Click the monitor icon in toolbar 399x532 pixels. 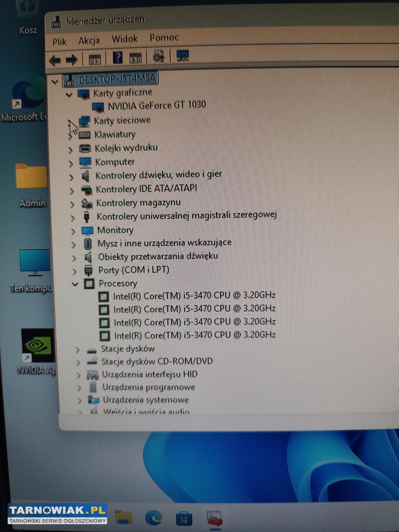tap(182, 56)
